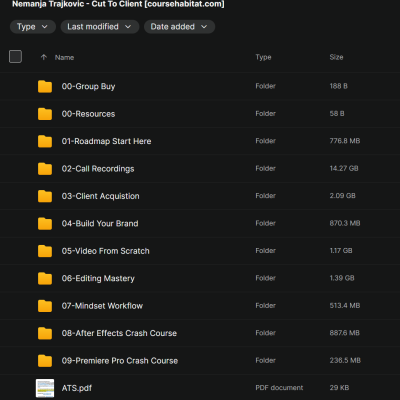The height and width of the screenshot is (400, 400).
Task: Select the 07-Mindset Workflow name
Action: pos(102,306)
